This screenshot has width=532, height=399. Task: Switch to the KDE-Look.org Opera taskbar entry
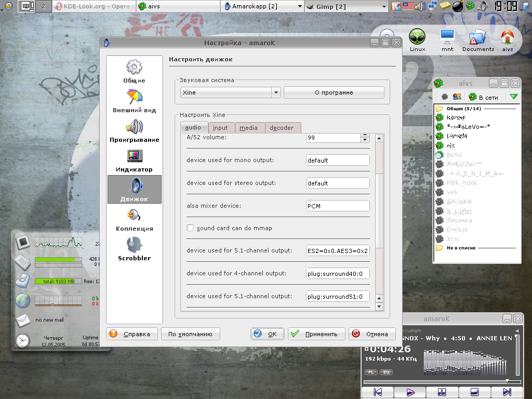point(94,6)
